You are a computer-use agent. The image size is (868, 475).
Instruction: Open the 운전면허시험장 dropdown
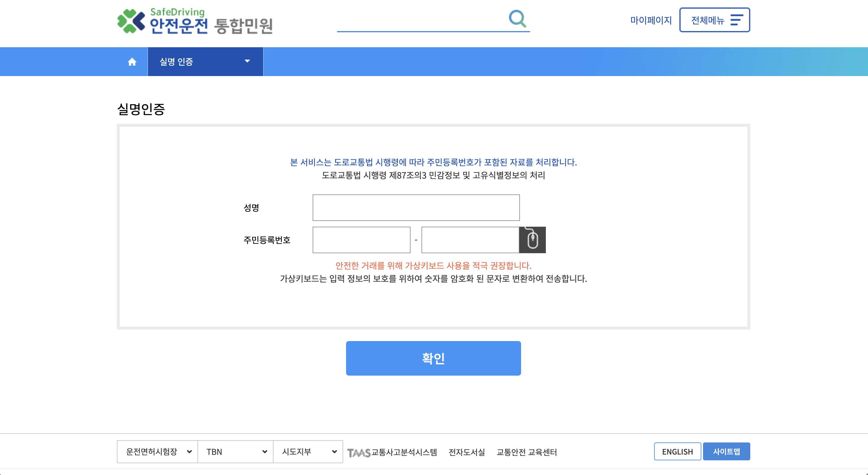[157, 451]
